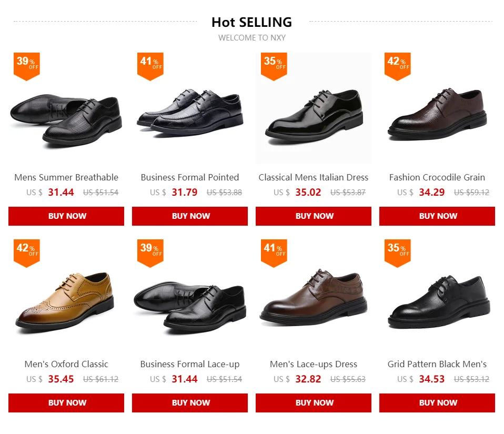This screenshot has width=504, height=434.
Task: Open the brown Men's Lace-ups Dress shoe image
Action: (314, 300)
